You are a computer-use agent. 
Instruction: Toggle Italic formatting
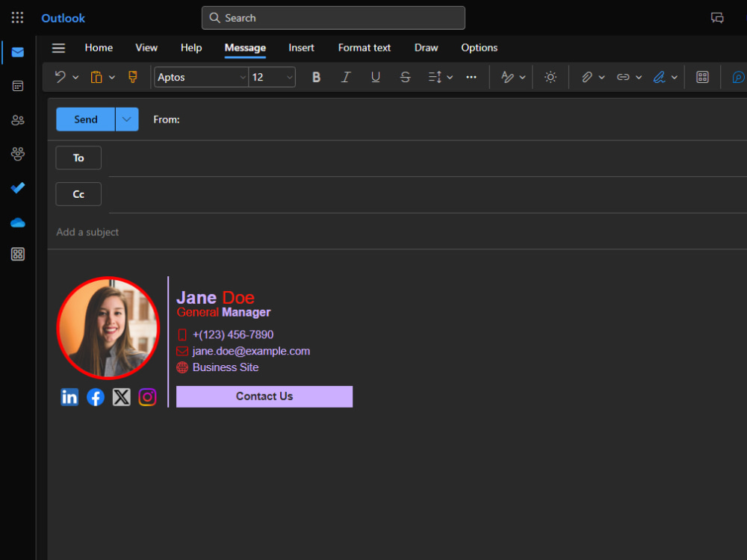[x=346, y=77]
